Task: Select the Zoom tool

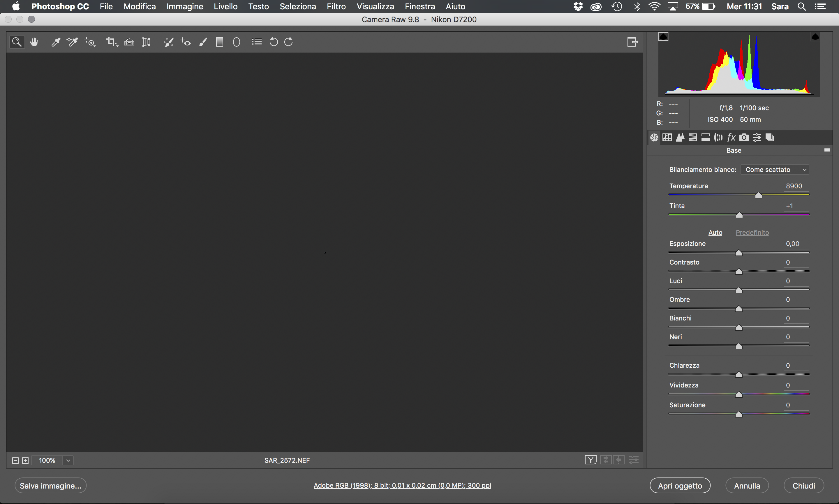Action: (x=17, y=42)
